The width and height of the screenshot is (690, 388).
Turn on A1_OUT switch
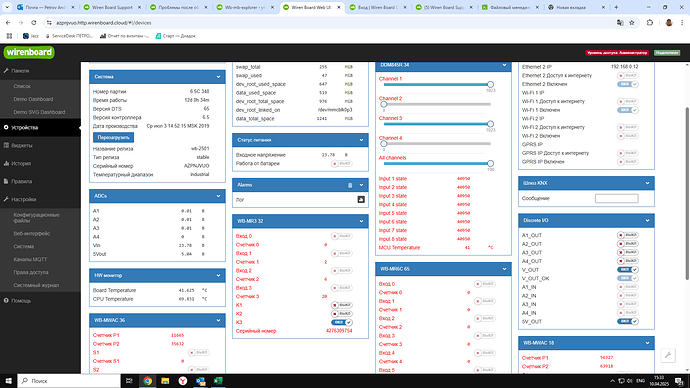coord(628,235)
